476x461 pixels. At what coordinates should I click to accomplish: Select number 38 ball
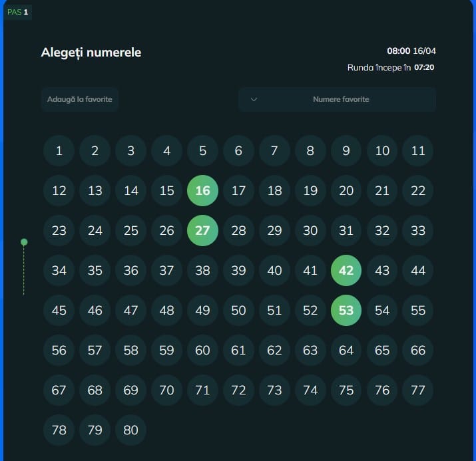click(202, 270)
